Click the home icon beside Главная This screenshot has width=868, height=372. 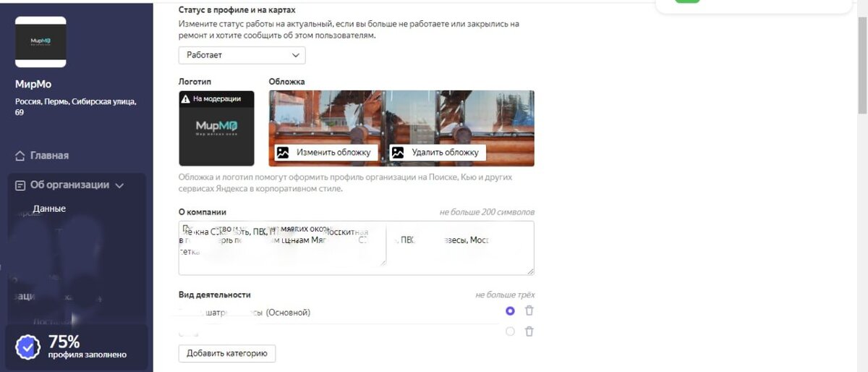(x=20, y=156)
